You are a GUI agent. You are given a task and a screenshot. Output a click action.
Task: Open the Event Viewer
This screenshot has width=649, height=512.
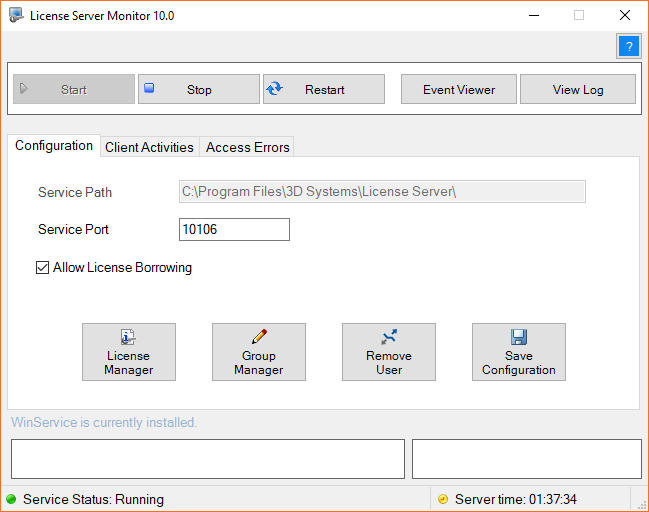point(458,89)
